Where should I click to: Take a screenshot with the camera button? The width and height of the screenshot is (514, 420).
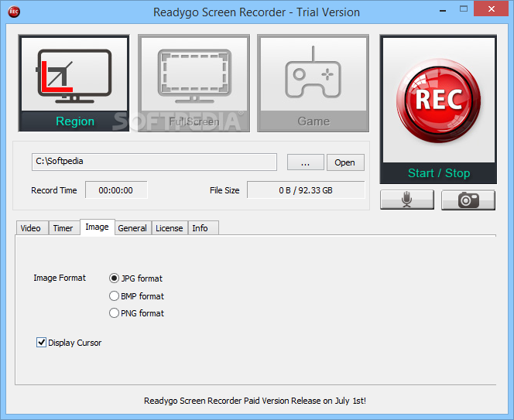468,200
